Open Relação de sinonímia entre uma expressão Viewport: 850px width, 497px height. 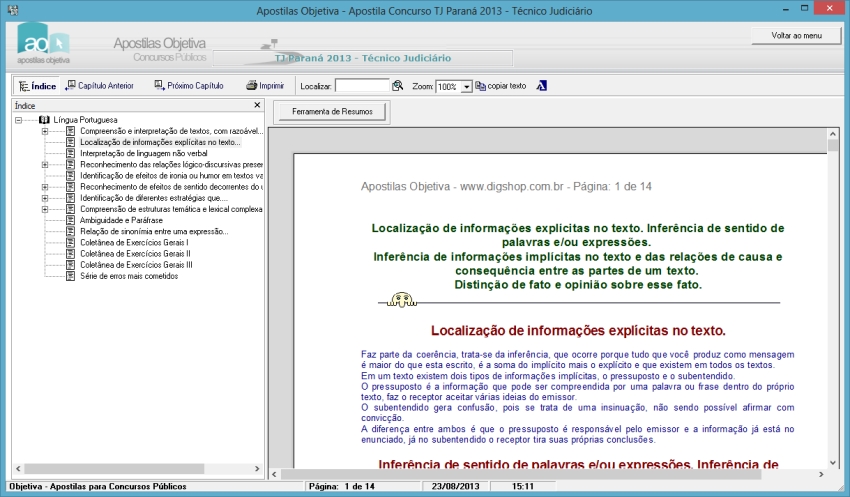coord(154,231)
